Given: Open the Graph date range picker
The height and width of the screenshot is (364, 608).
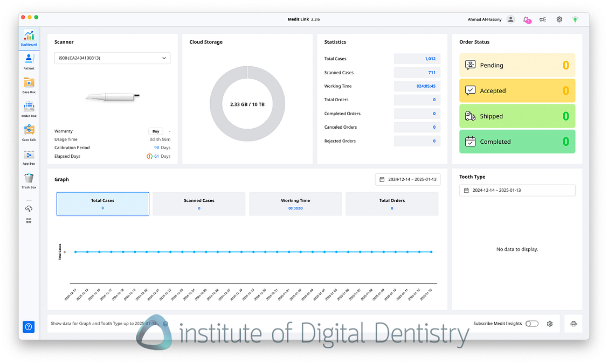Looking at the screenshot, I should click(x=407, y=179).
